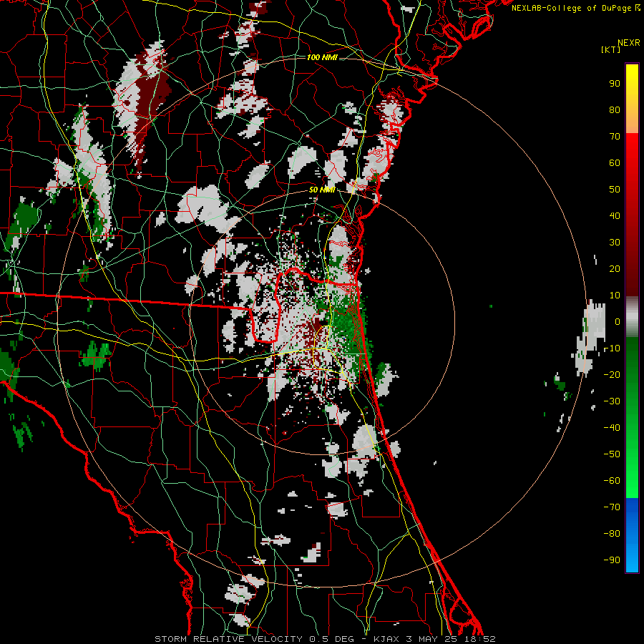Select the 40 value on velocity scale

point(615,215)
